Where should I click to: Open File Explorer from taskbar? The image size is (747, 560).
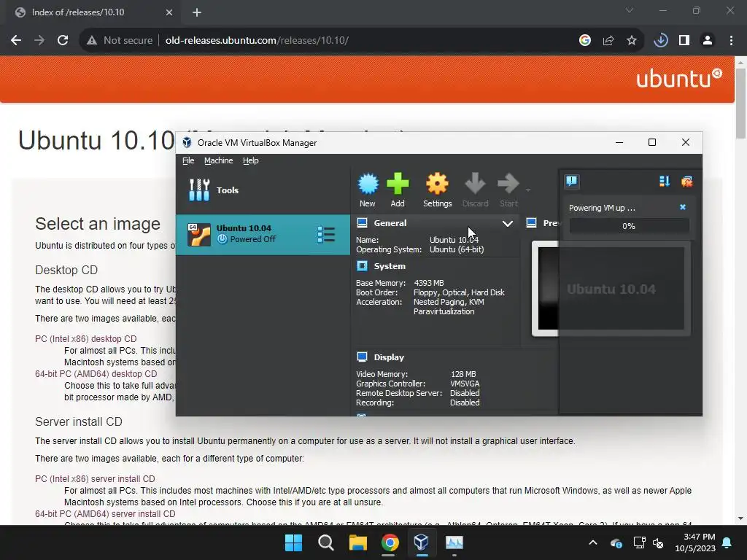[357, 542]
